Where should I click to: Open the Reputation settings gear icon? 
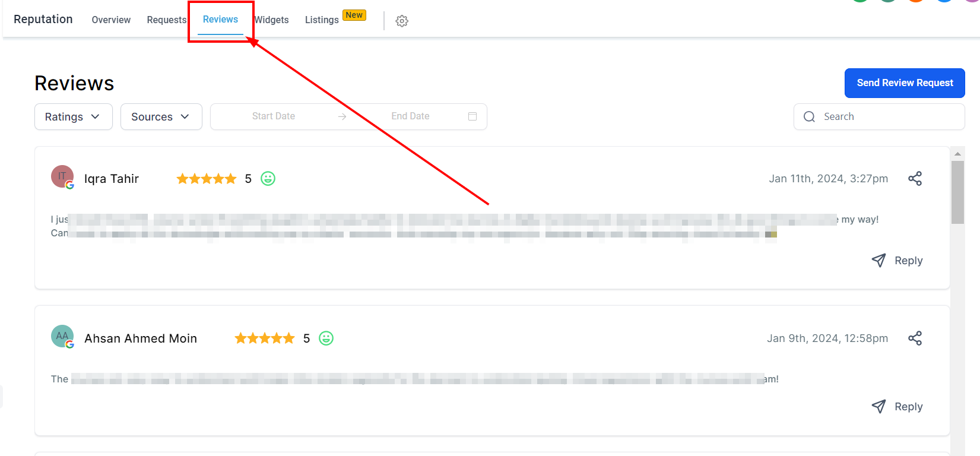pos(402,21)
